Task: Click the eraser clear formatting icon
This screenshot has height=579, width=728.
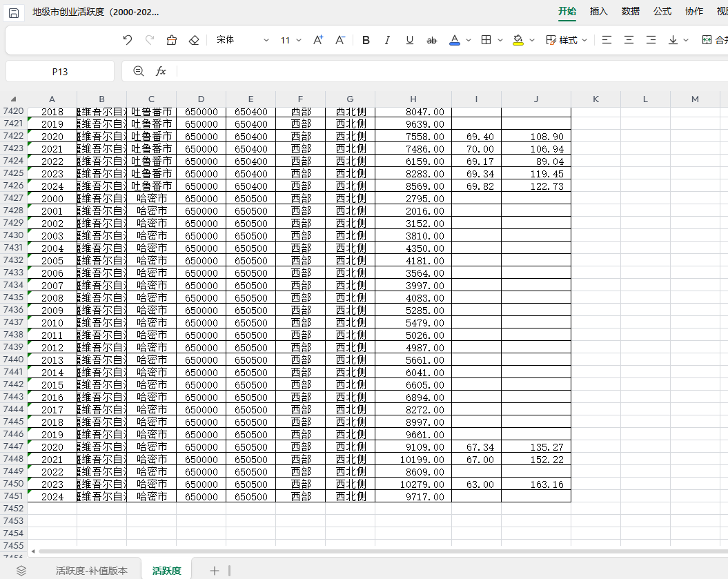Action: [194, 40]
